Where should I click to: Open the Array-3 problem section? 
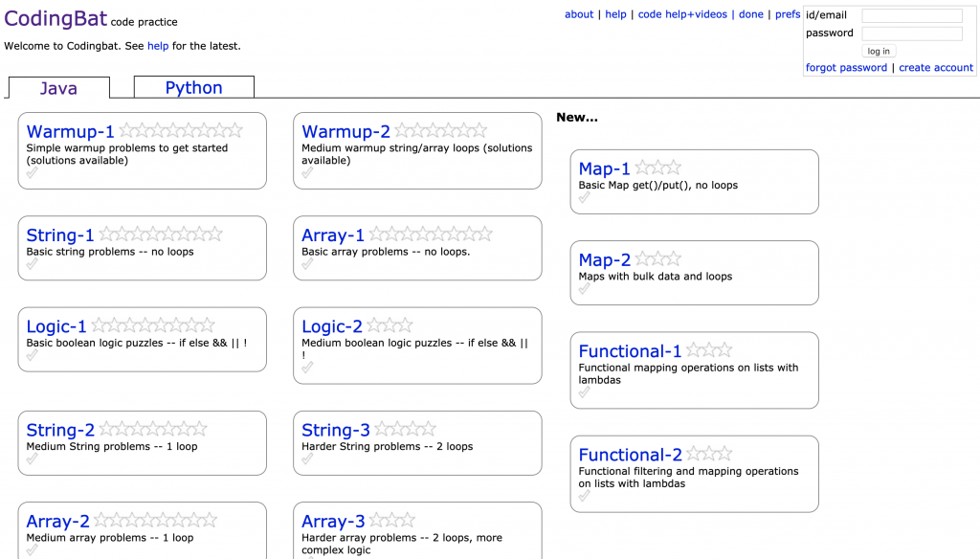point(333,522)
